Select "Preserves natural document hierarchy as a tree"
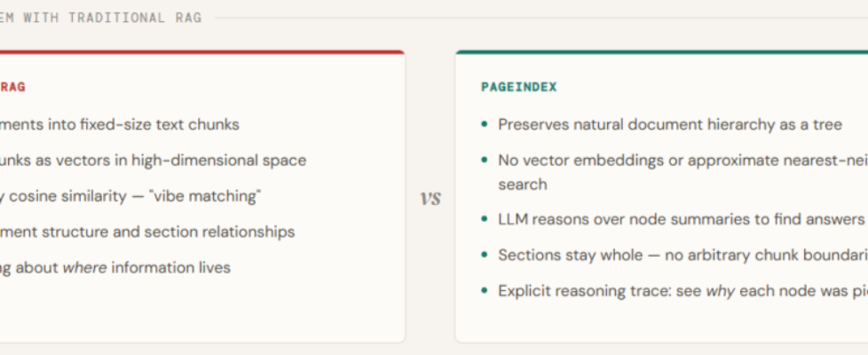Viewport: 868px width, 355px height. coord(669,125)
